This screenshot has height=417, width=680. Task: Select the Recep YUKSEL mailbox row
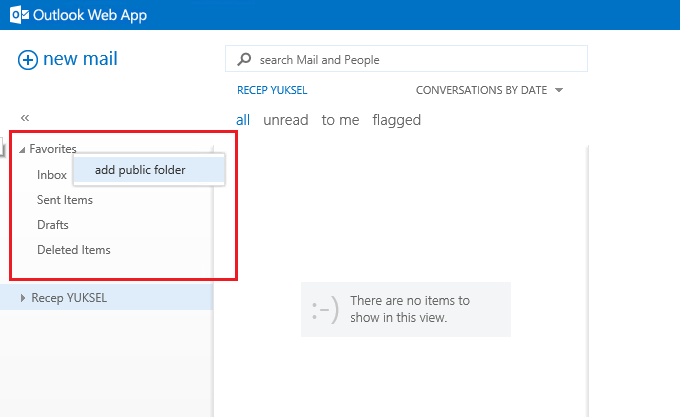click(x=106, y=297)
